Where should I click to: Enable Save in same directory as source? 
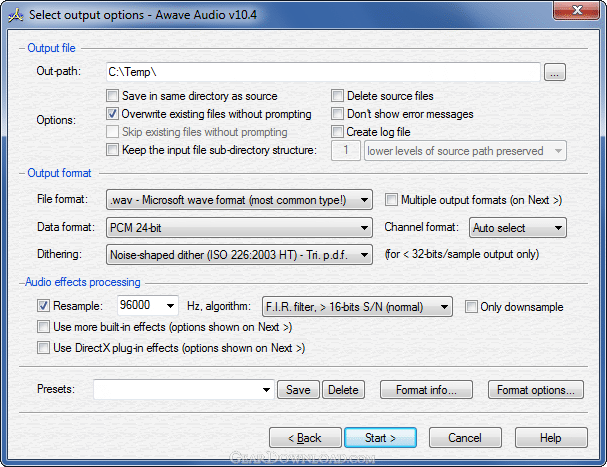112,96
